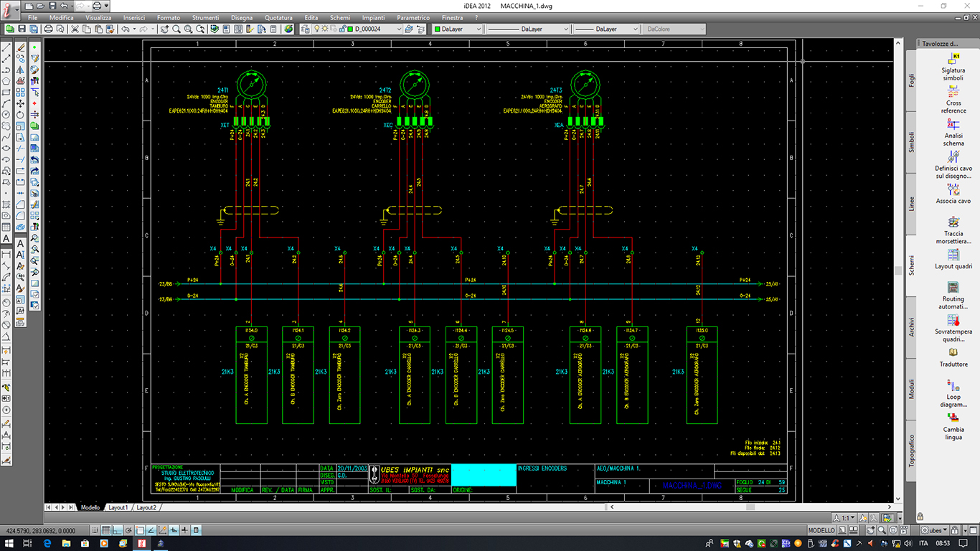980x551 pixels.
Task: Click Open file in quick access toolbar
Action: [x=40, y=6]
